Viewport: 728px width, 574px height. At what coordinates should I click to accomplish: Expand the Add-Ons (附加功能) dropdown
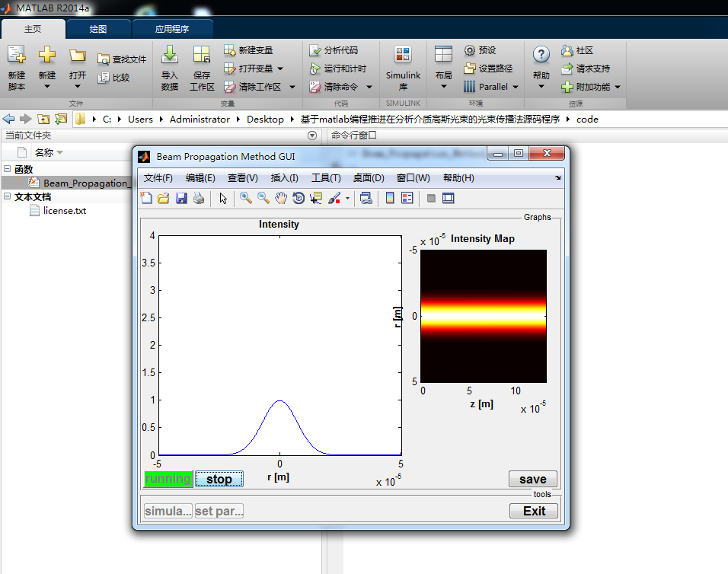(x=618, y=87)
